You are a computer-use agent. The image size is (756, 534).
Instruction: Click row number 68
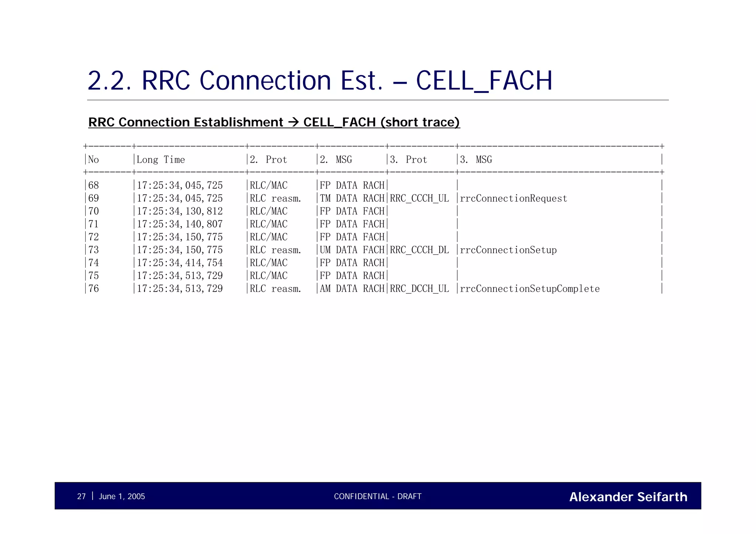(x=93, y=185)
